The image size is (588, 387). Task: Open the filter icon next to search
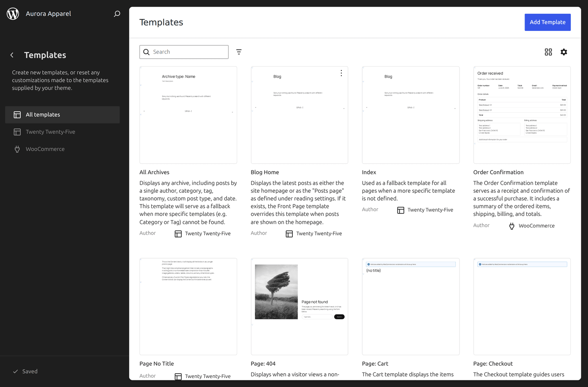239,52
